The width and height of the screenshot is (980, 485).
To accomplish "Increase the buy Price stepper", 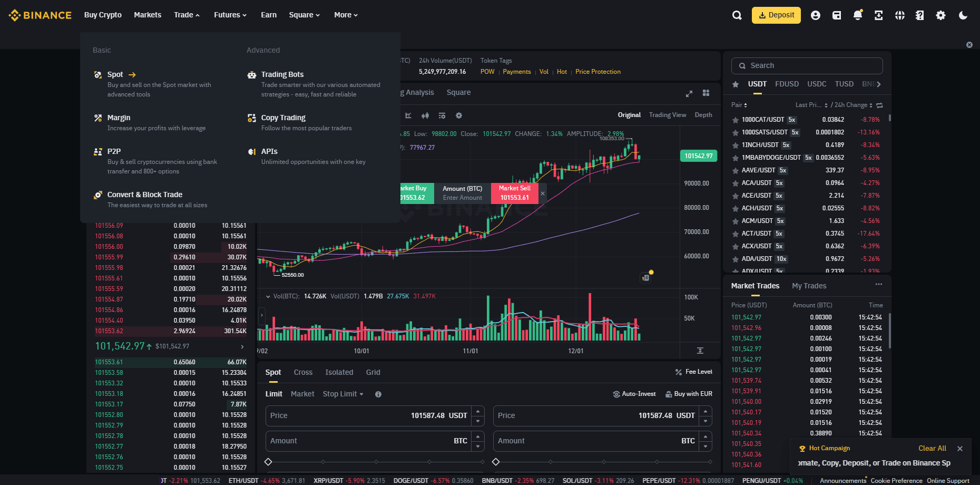I will click(477, 411).
